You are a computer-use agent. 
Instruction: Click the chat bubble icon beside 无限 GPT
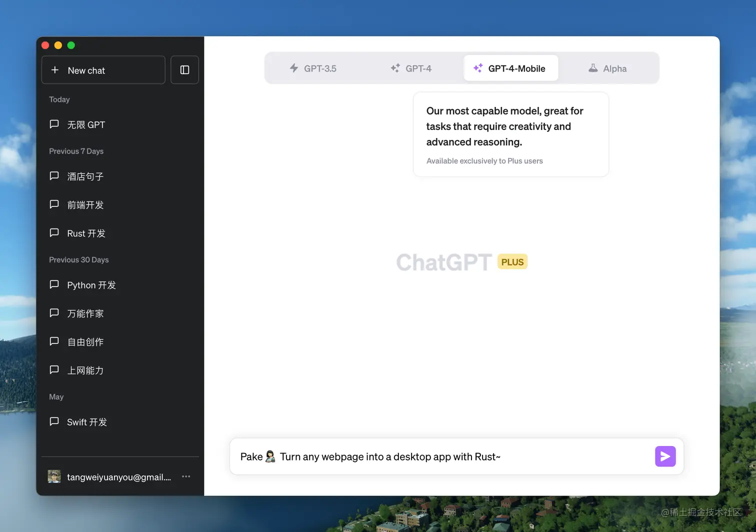(54, 124)
